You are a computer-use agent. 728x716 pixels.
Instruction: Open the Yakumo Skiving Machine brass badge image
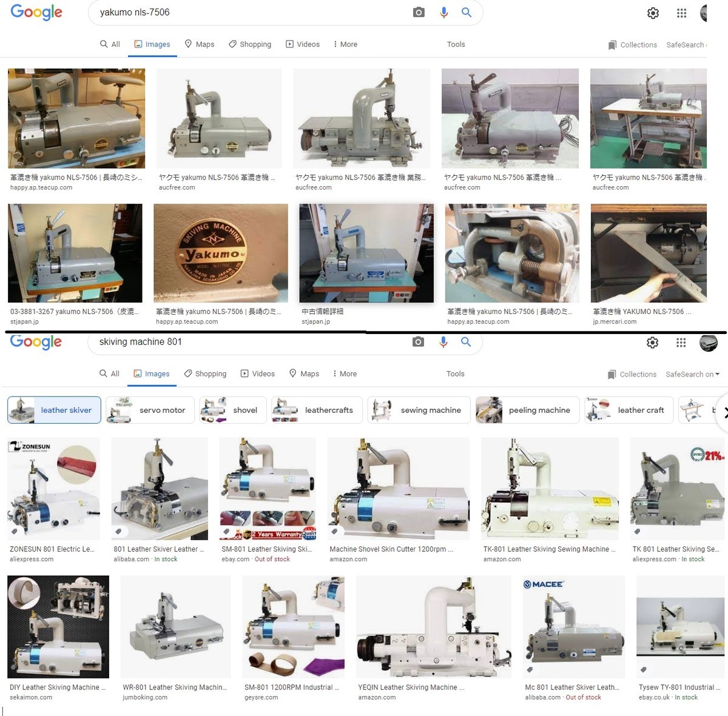(x=221, y=253)
